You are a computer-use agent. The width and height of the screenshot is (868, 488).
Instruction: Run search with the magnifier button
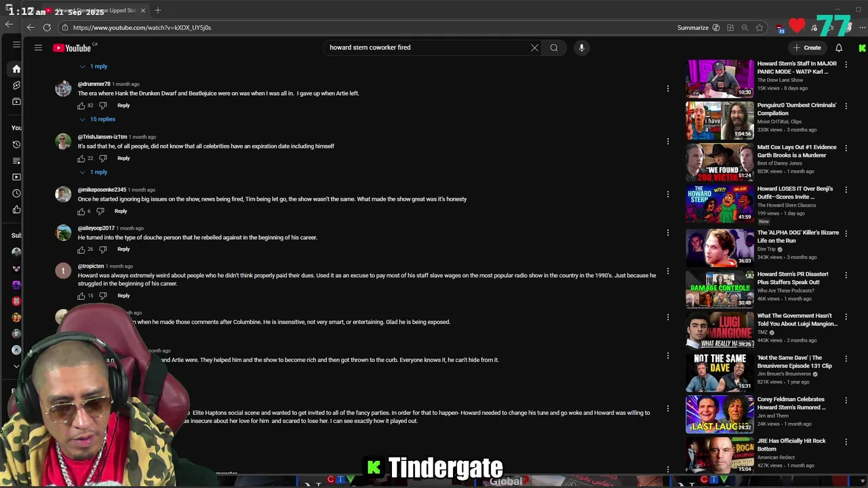tap(554, 47)
